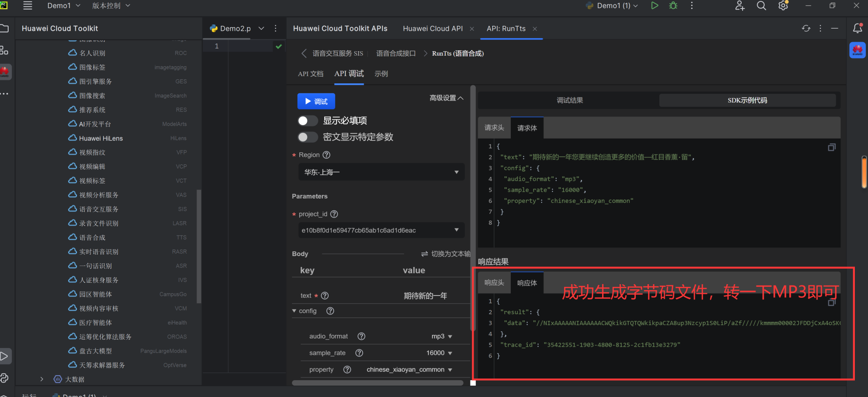Open audio_format mp3 dropdown
The image size is (868, 397).
[x=441, y=336]
